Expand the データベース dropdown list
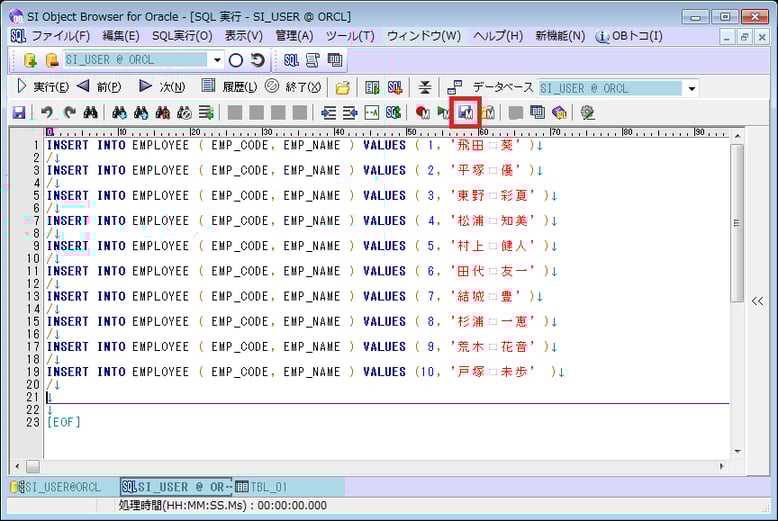This screenshot has height=521, width=778. point(691,88)
